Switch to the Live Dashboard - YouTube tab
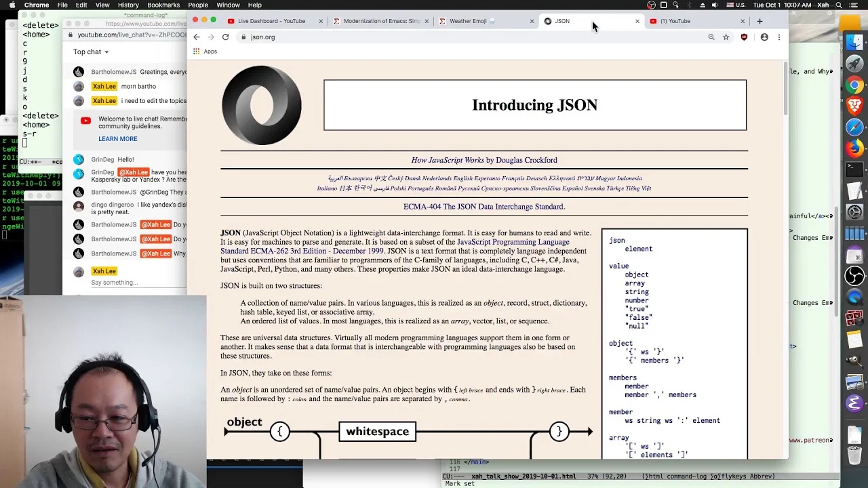 (x=271, y=21)
